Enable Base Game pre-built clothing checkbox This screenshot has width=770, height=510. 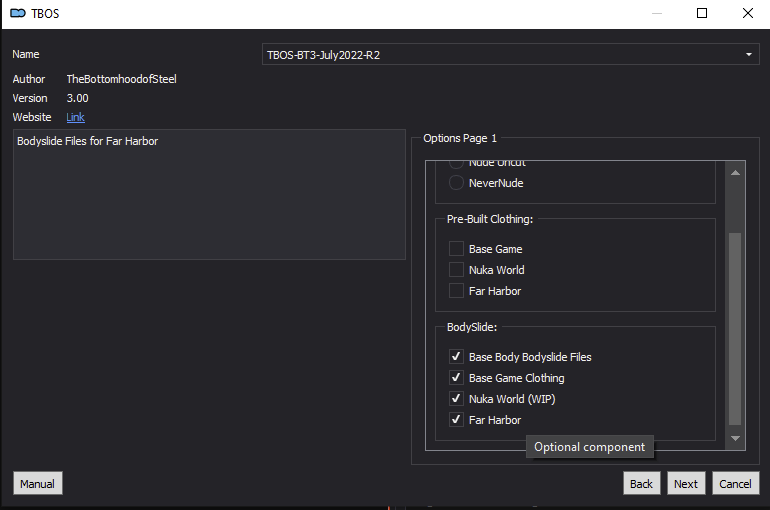click(456, 249)
